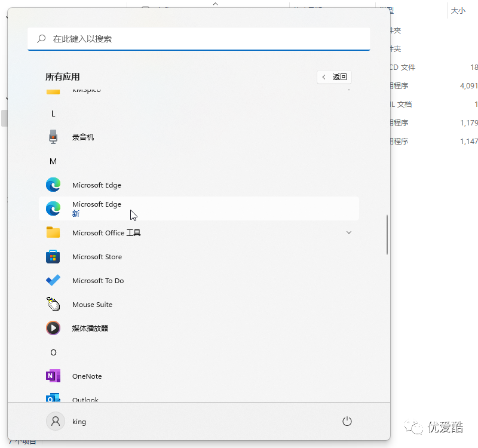Image resolution: width=478 pixels, height=448 pixels.
Task: Open the Microsoft To Do checkmark icon
Action: [53, 280]
